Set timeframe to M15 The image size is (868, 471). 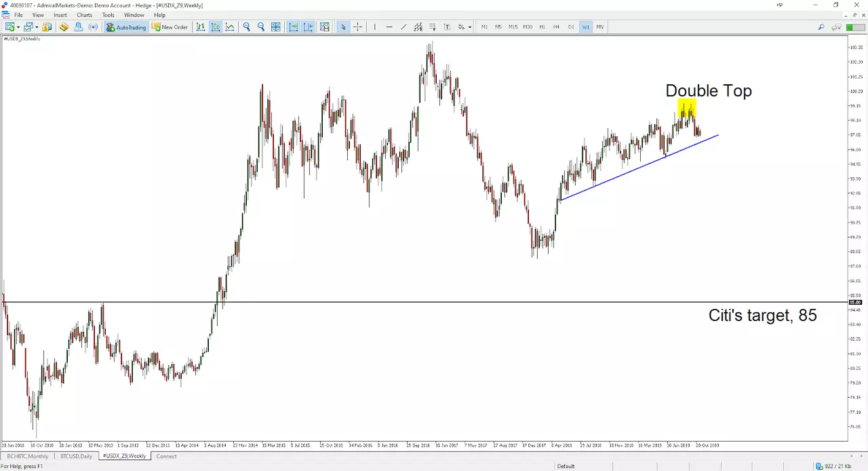pos(513,27)
